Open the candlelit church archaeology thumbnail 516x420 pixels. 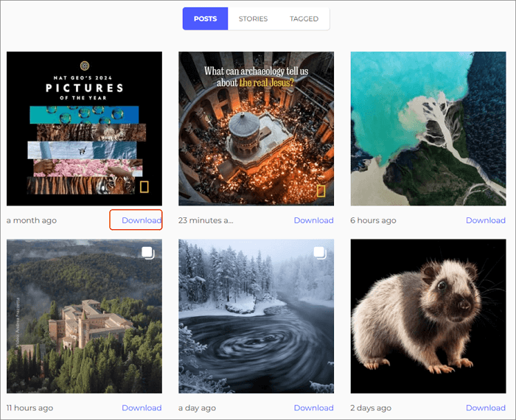click(256, 128)
